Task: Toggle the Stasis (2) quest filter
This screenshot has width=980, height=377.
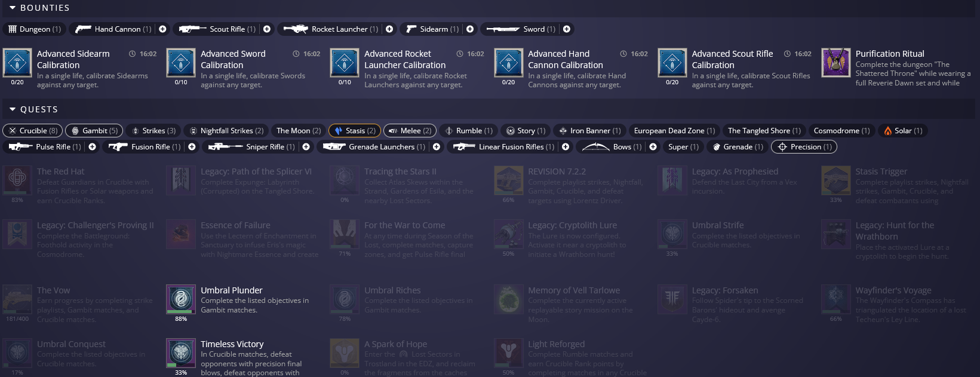Action: pos(355,130)
